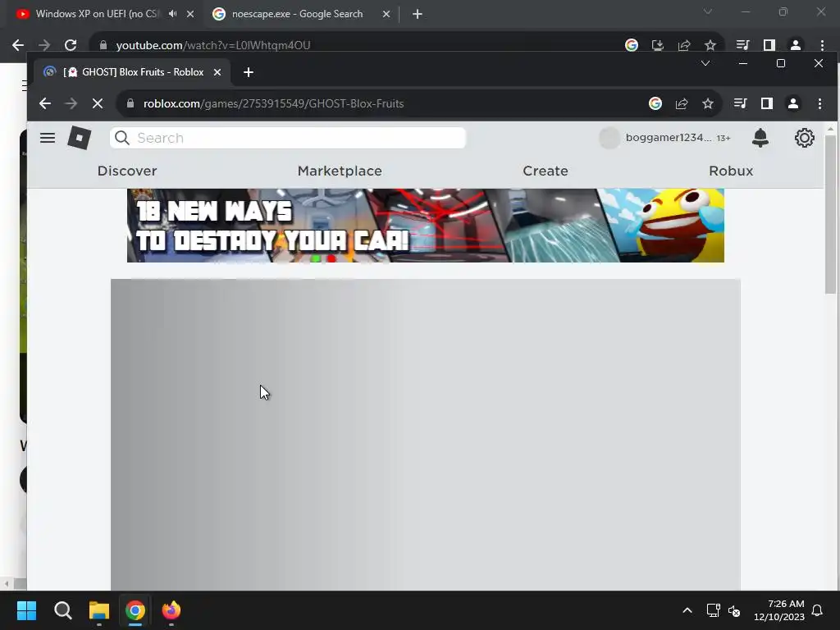840x630 pixels.
Task: Click scroll-up arrow of Roblox page scrollbar
Action: click(830, 129)
